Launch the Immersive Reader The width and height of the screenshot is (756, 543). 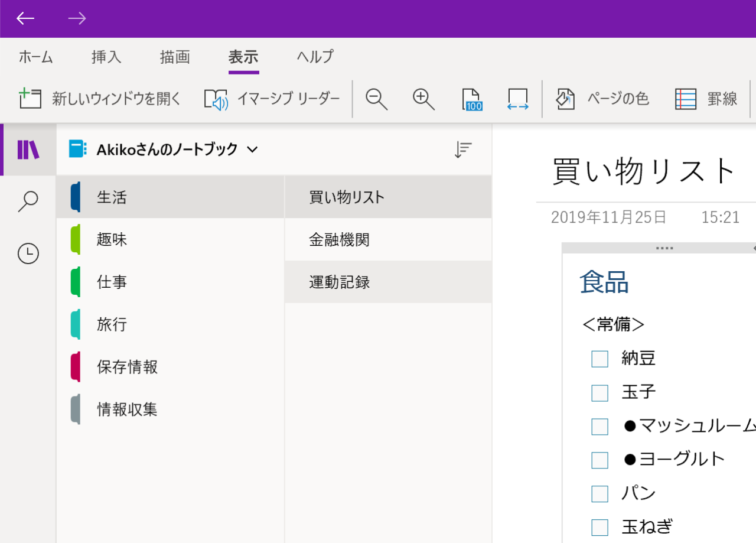pyautogui.click(x=216, y=99)
